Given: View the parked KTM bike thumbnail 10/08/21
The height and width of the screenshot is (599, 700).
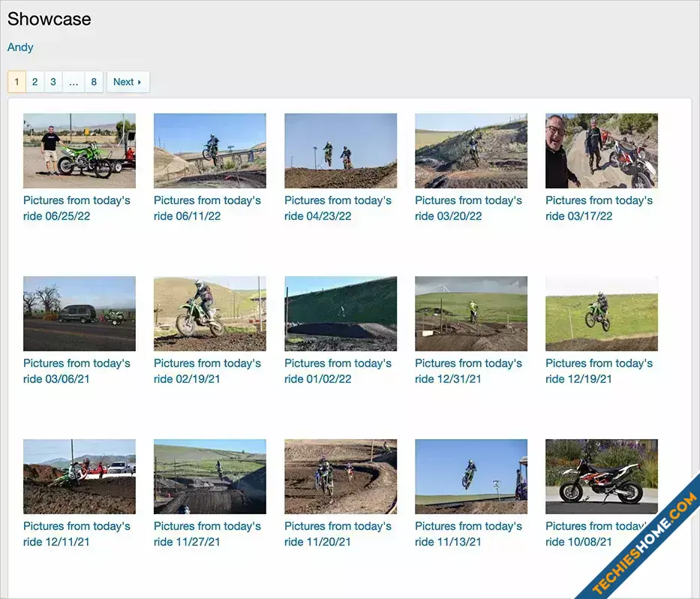Looking at the screenshot, I should pyautogui.click(x=601, y=477).
